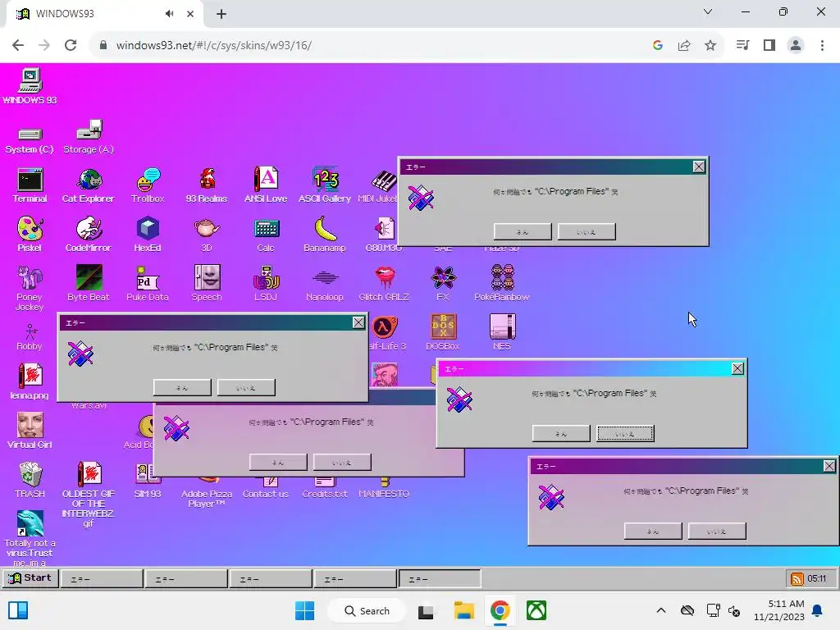The width and height of the screenshot is (840, 630).
Task: Open Windows taskbar Search box
Action: point(367,610)
